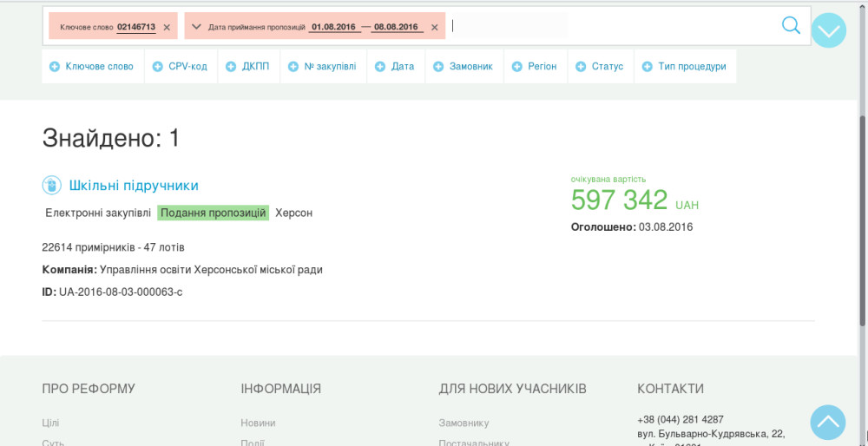
Task: Add the ДКПП filter
Action: click(x=248, y=67)
